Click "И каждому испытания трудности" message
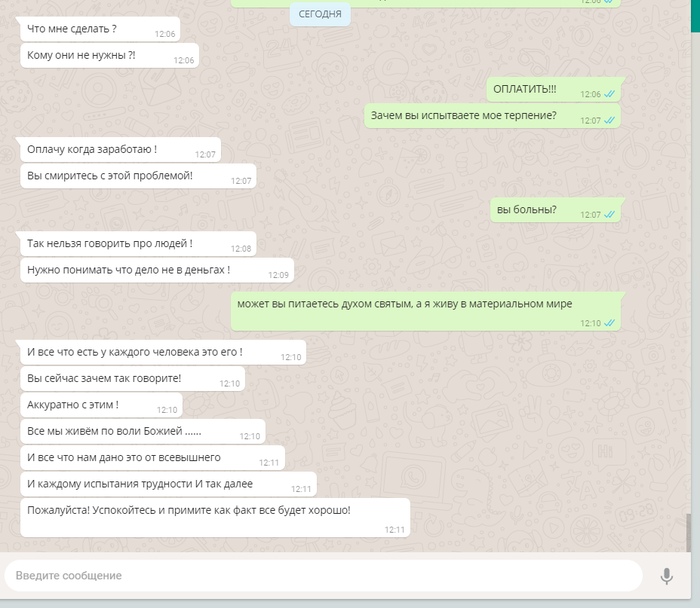Screen dimensions: 700x608 pyautogui.click(x=168, y=484)
